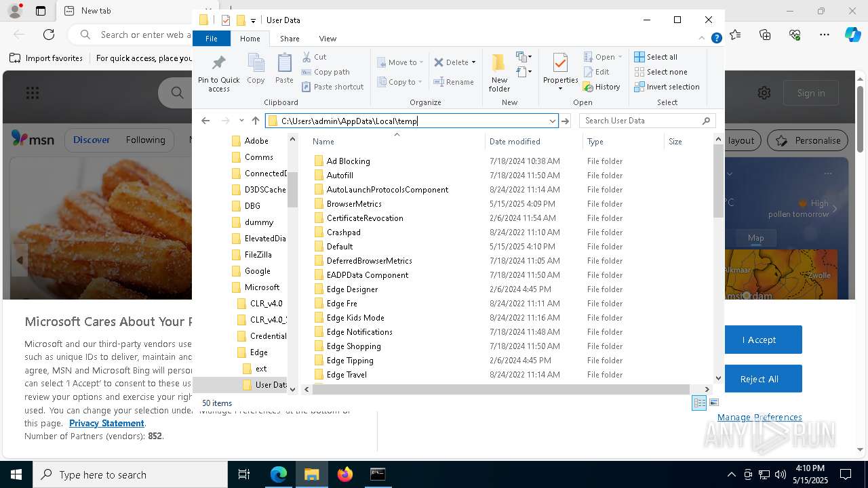Click Paste shortcut command
Image resolution: width=868 pixels, height=488 pixels.
point(332,87)
